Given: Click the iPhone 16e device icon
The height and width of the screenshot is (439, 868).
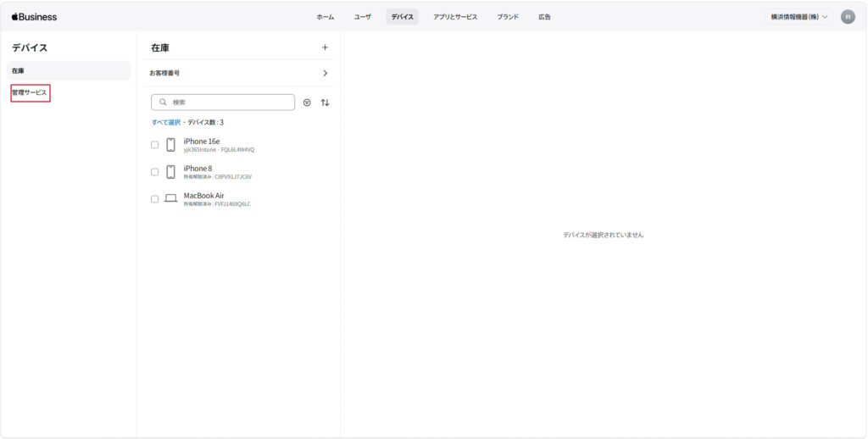Looking at the screenshot, I should click(x=170, y=145).
